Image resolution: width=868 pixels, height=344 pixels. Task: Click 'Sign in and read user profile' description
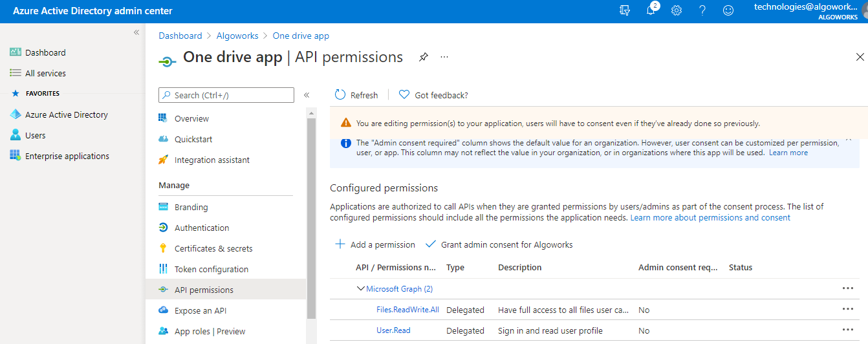[x=550, y=330]
